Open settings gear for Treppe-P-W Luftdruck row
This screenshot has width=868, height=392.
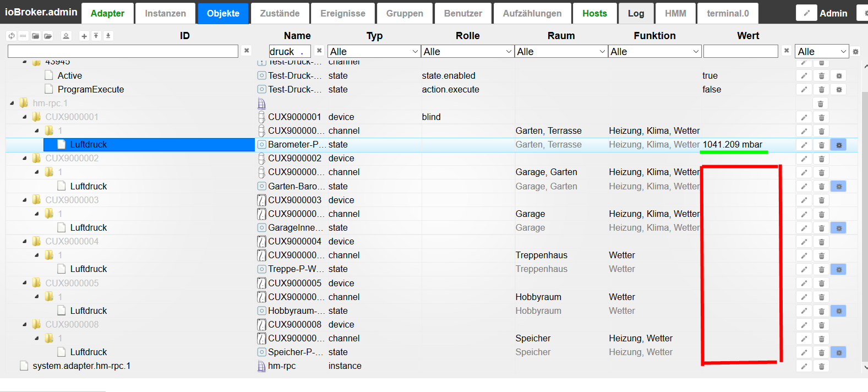point(839,269)
